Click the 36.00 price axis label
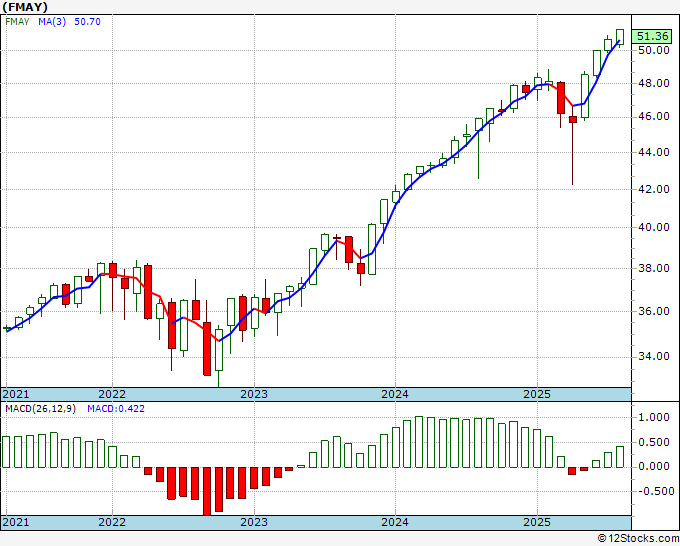 pos(654,311)
